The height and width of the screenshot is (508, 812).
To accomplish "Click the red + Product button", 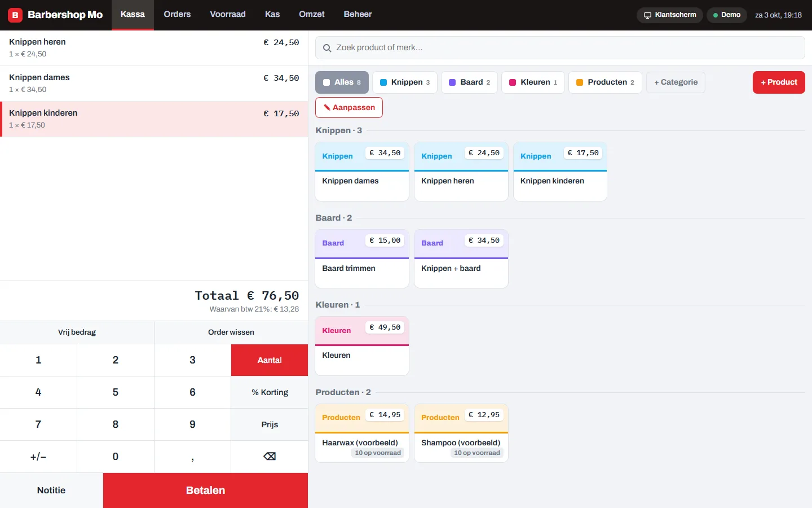I will tap(779, 82).
